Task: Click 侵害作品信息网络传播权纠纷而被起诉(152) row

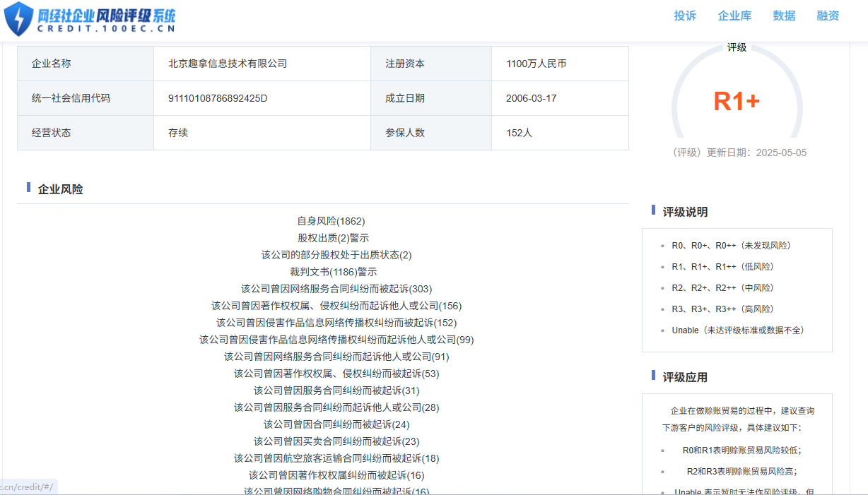Action: click(x=336, y=323)
